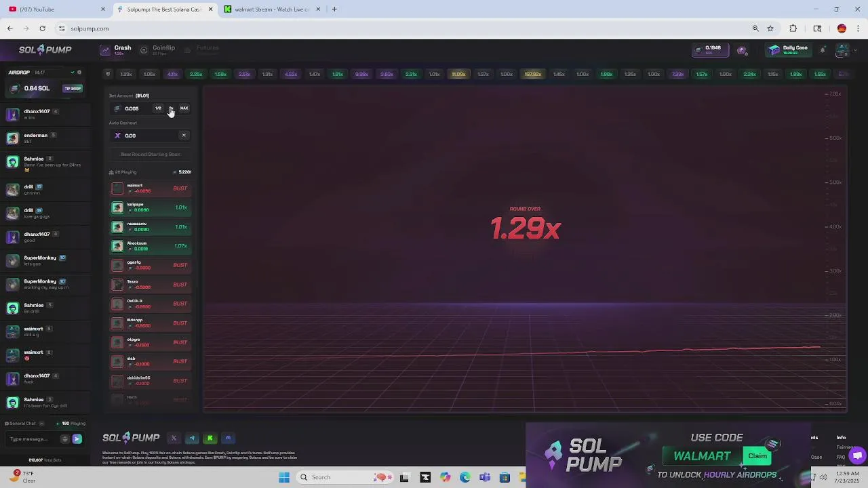Click the provably fair shield icon
Viewport: 868px width, 488px height.
click(108, 74)
